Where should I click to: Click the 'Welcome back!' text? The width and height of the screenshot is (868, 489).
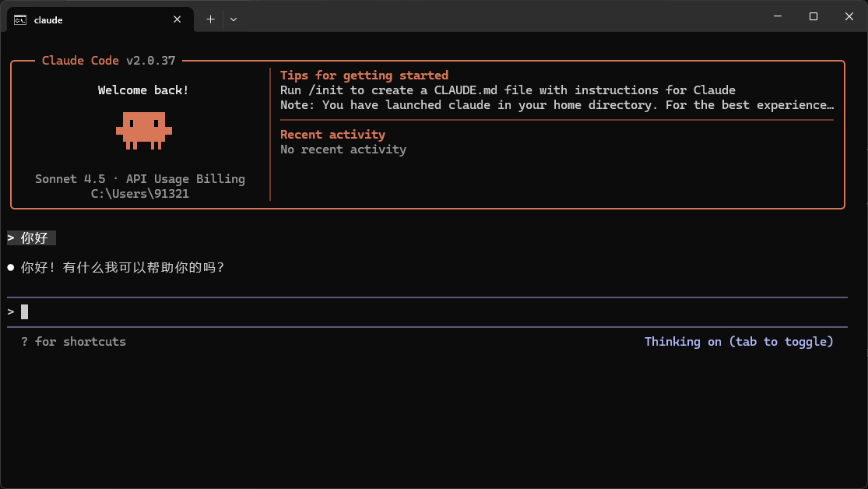[143, 90]
